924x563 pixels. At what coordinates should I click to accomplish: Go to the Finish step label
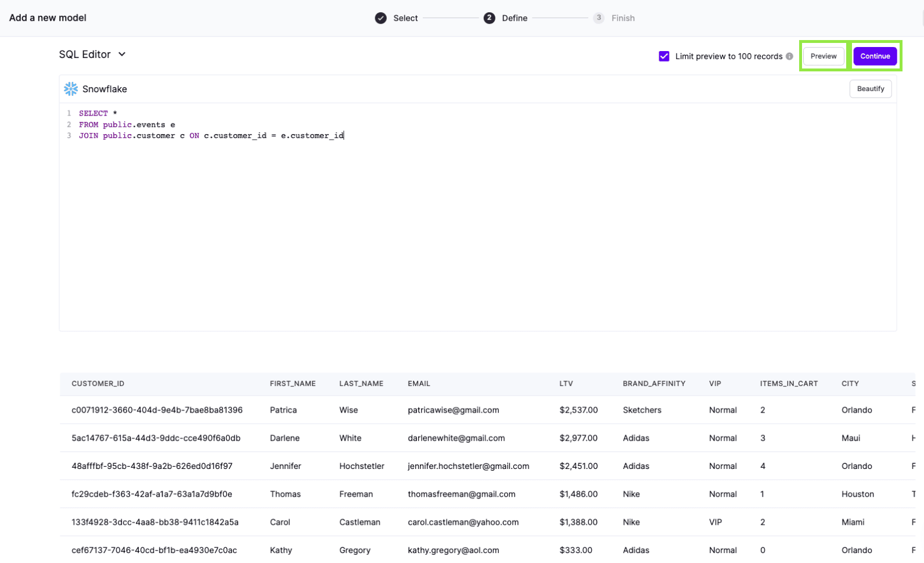[x=623, y=18]
